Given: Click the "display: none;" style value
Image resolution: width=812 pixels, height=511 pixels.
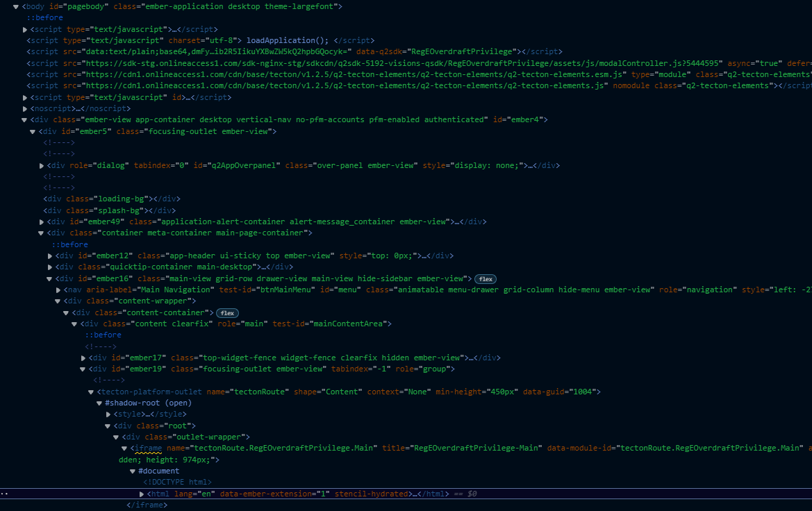Looking at the screenshot, I should click(488, 166).
